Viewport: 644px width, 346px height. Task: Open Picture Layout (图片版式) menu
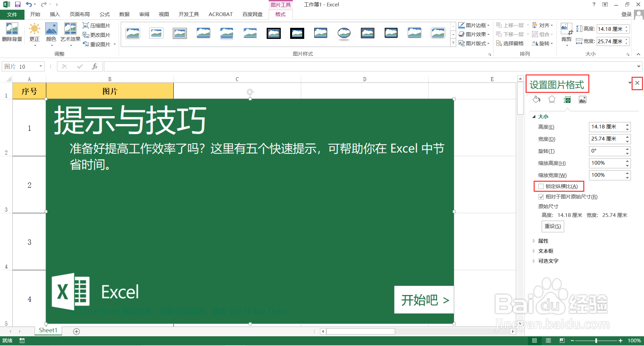(x=474, y=43)
